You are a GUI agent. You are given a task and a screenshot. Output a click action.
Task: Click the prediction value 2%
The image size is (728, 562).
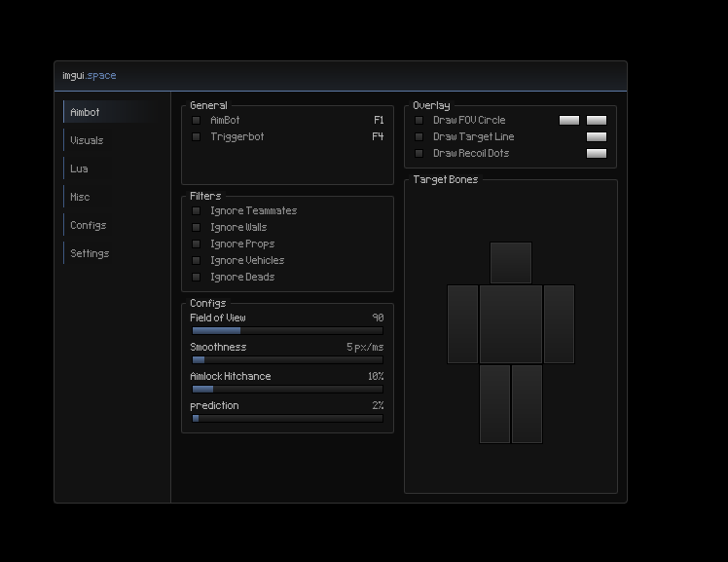(x=378, y=405)
